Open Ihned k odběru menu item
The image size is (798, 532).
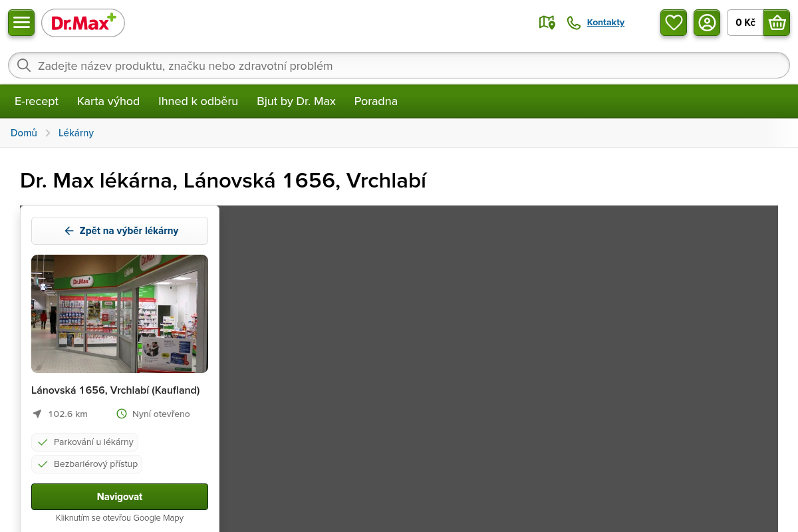pyautogui.click(x=198, y=101)
